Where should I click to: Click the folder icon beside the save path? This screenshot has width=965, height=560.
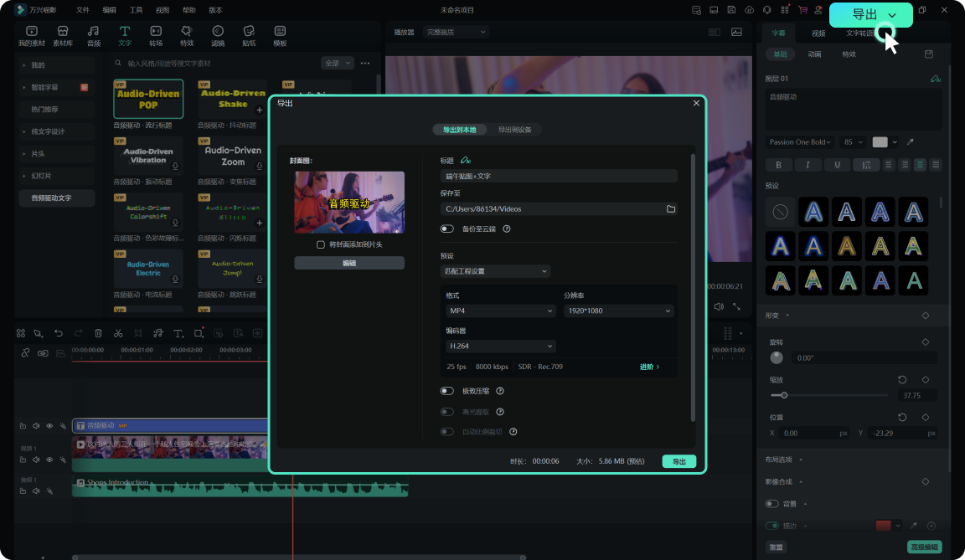(x=671, y=209)
